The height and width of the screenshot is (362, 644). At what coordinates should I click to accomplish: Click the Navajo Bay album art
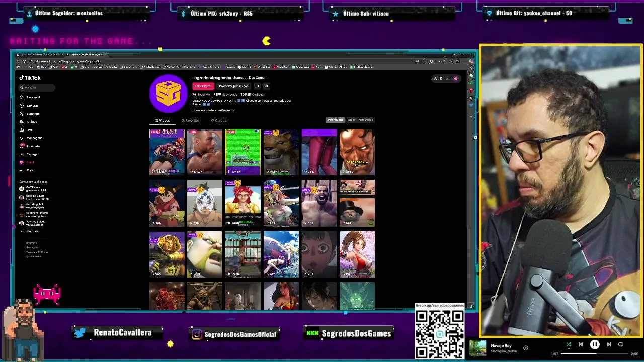tap(478, 348)
